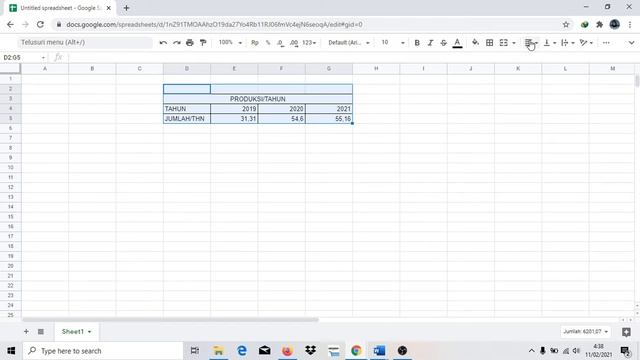
Task: Click the TAHUN cell
Action: click(x=187, y=109)
